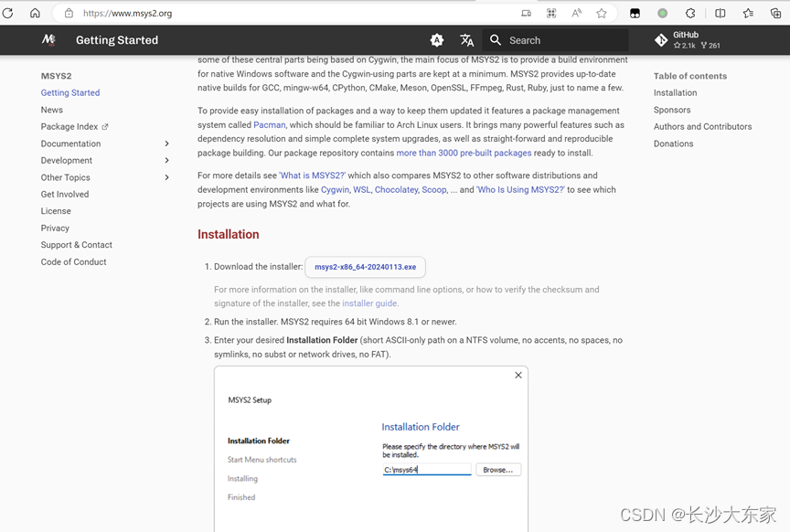Viewport: 790px width, 532px height.
Task: Open the favorites list icon
Action: point(748,13)
